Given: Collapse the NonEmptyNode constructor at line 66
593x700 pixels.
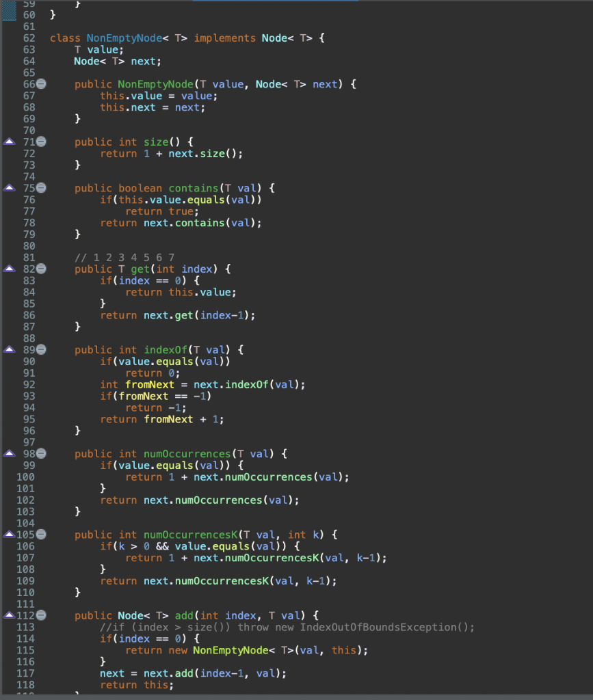Looking at the screenshot, I should coord(41,84).
